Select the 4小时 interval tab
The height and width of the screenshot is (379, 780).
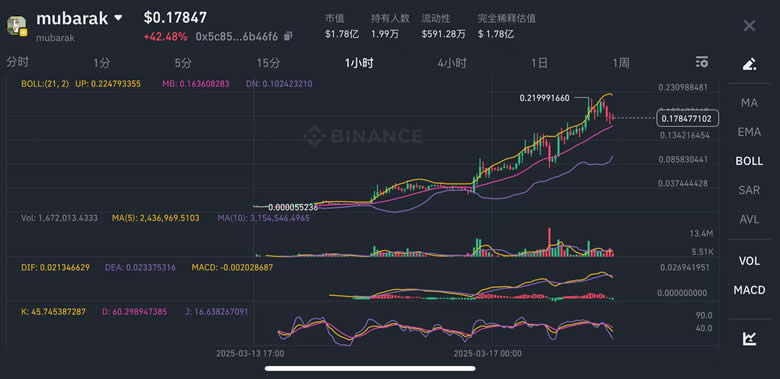tap(452, 63)
